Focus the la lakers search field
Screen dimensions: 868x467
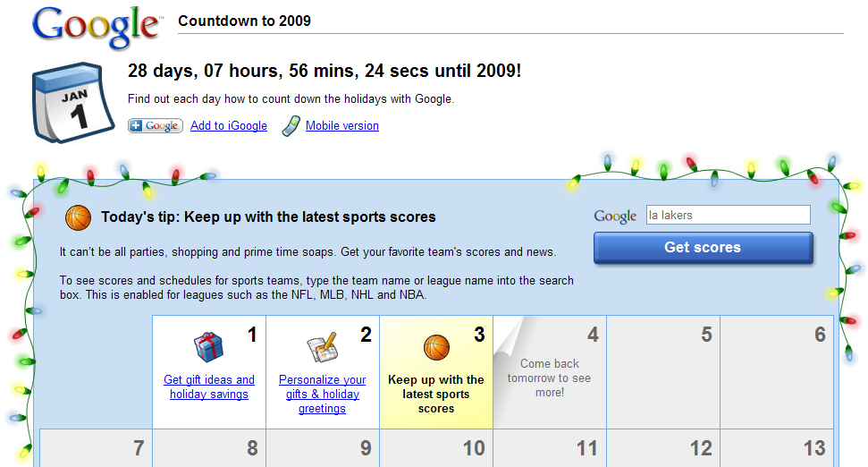click(x=728, y=215)
